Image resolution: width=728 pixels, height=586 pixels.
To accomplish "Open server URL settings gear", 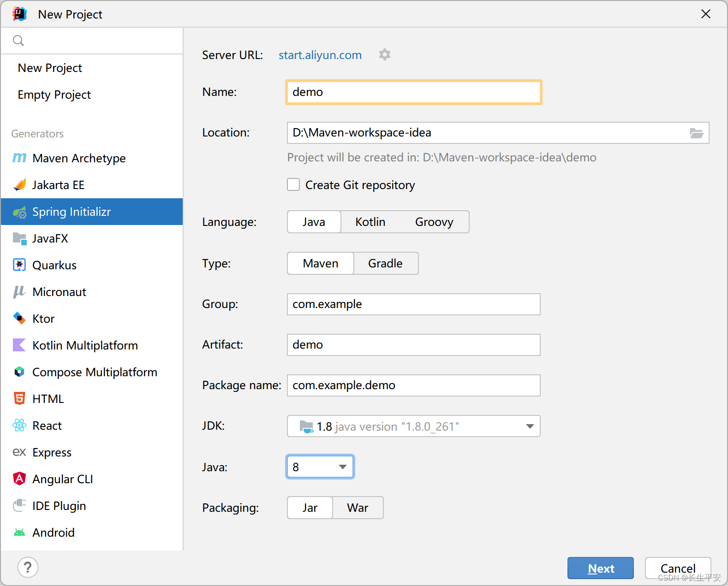I will (384, 55).
